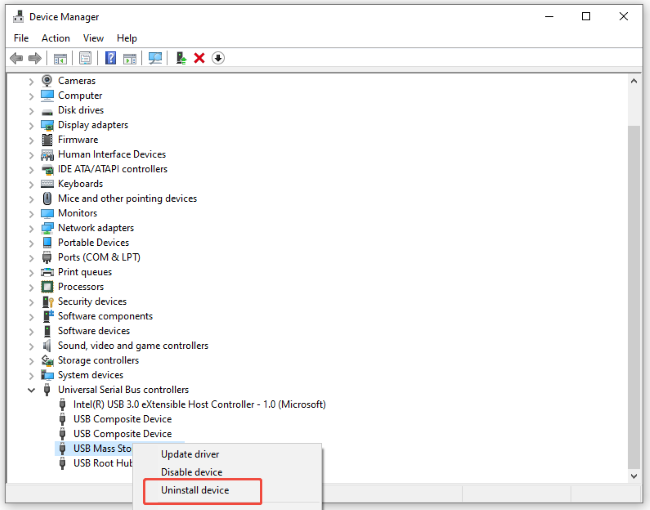Scan for hardware changes monitor icon
The image size is (650, 510).
coord(155,58)
